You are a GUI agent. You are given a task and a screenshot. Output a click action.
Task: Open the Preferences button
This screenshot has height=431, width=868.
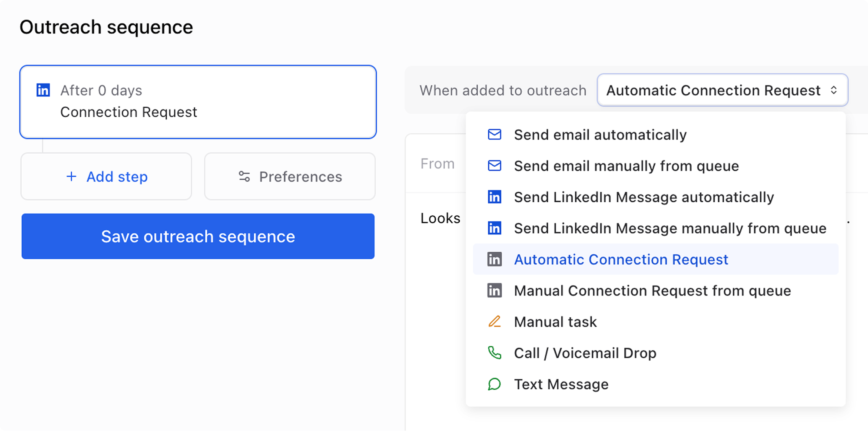(x=290, y=177)
